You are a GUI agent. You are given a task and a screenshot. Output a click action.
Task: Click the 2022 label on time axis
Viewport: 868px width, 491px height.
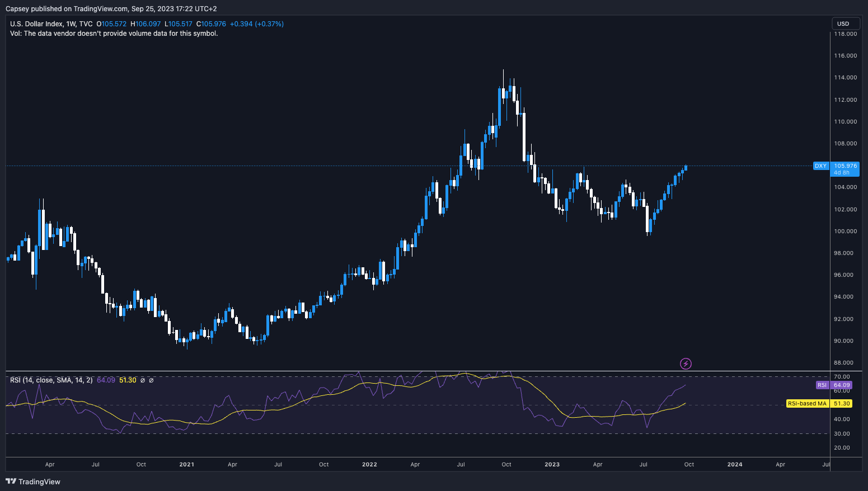click(x=369, y=465)
